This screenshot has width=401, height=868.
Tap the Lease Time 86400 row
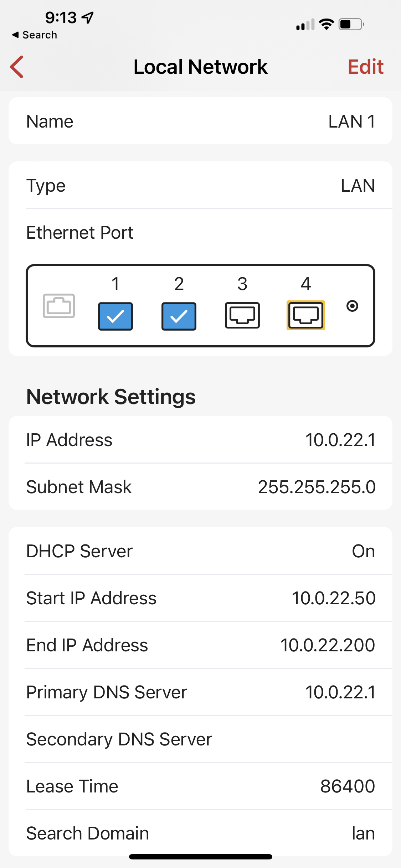click(x=200, y=786)
